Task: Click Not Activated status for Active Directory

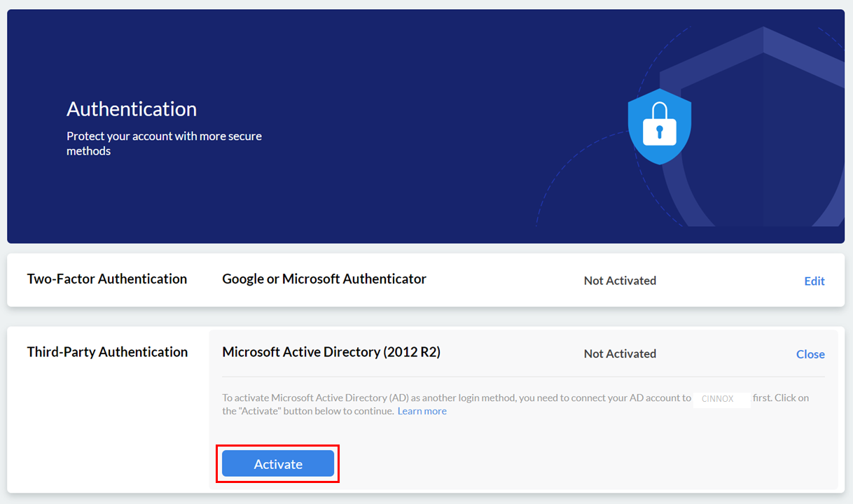Action: point(620,354)
